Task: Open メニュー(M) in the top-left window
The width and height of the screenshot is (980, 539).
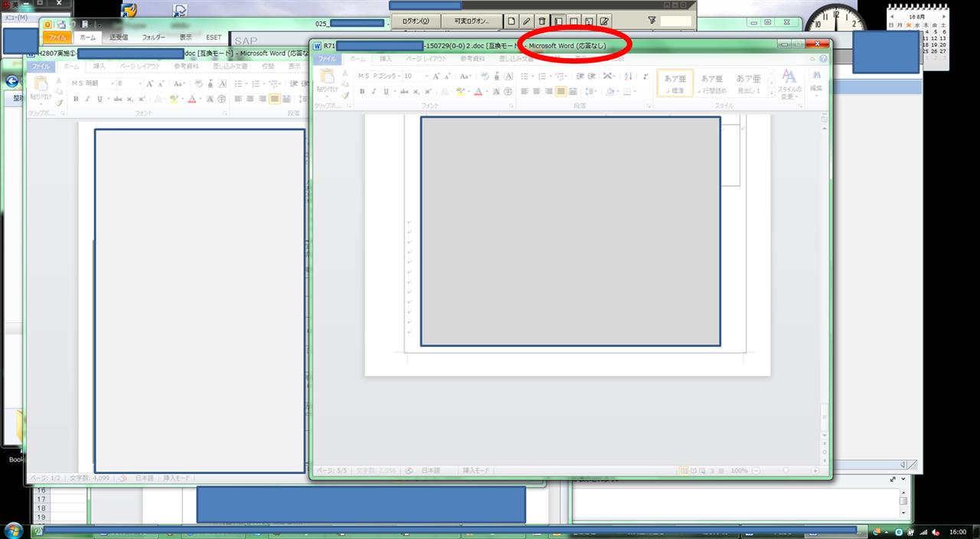Action: [17, 17]
